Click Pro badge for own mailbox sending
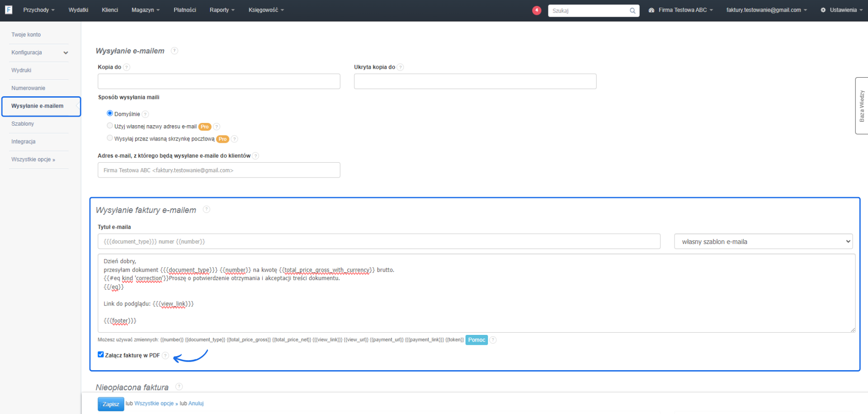868x414 pixels. (223, 139)
